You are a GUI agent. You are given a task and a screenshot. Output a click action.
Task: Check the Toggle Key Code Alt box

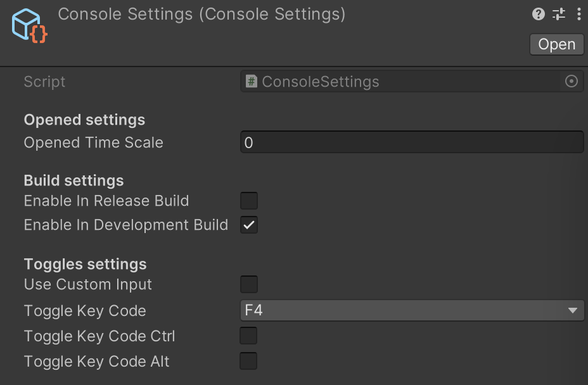(248, 361)
